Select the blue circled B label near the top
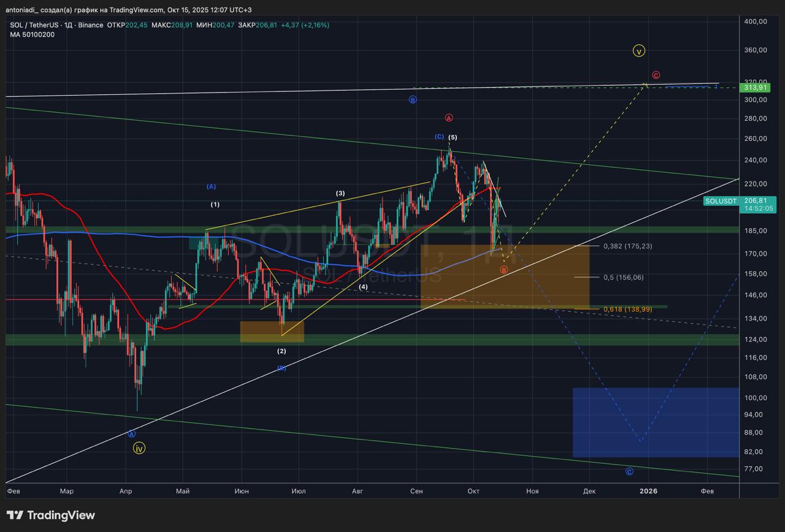Screen dimensions: 785x532 click(413, 99)
